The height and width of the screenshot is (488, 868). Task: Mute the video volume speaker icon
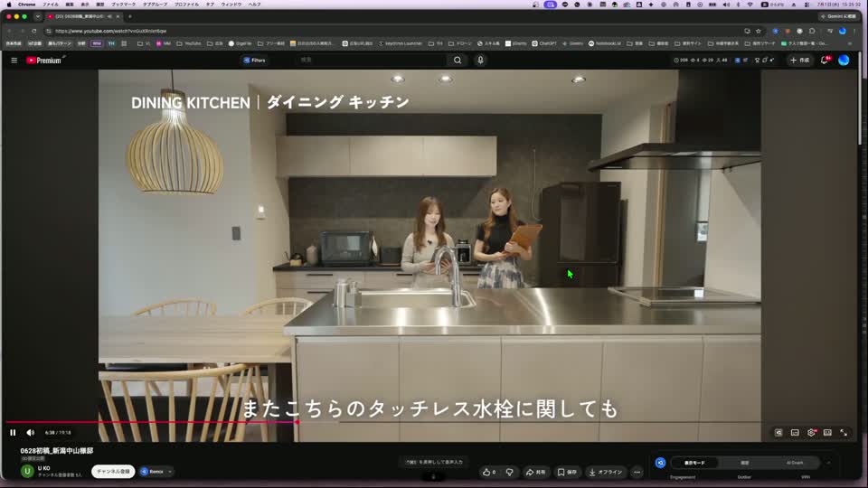click(31, 433)
